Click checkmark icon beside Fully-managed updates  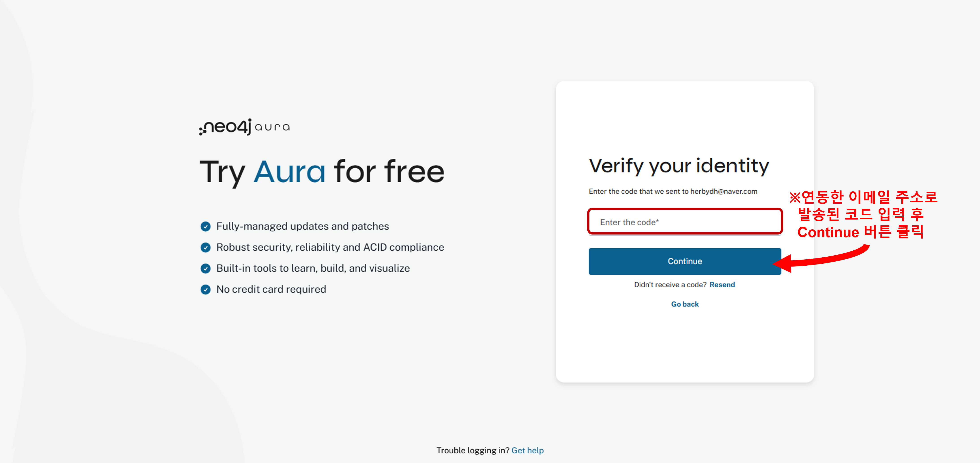click(x=205, y=226)
